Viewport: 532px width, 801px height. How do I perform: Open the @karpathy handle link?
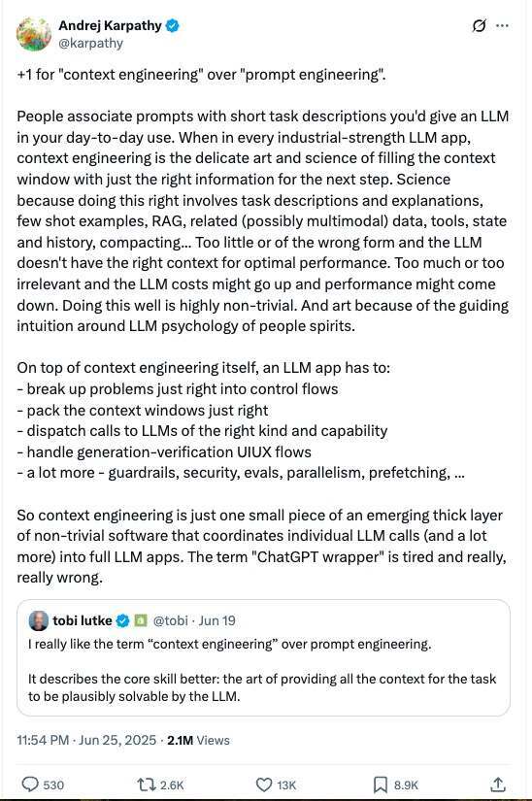click(x=91, y=43)
